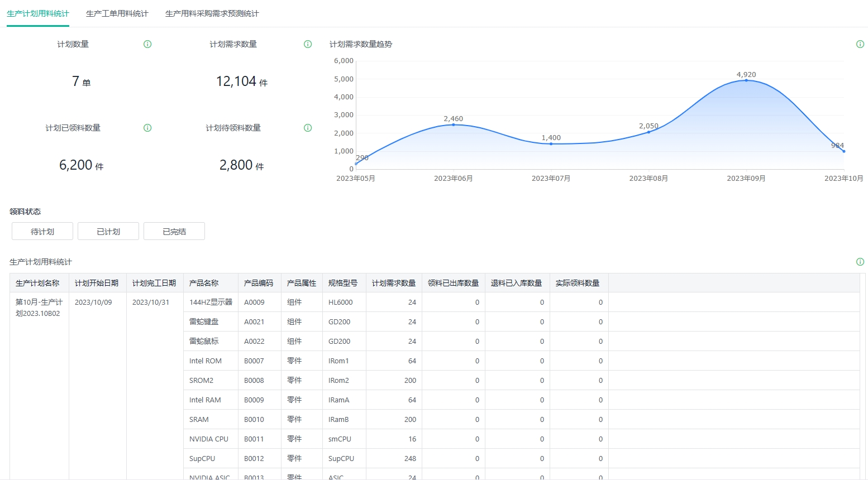
Task: Filter by 已计划 status
Action: pos(108,231)
